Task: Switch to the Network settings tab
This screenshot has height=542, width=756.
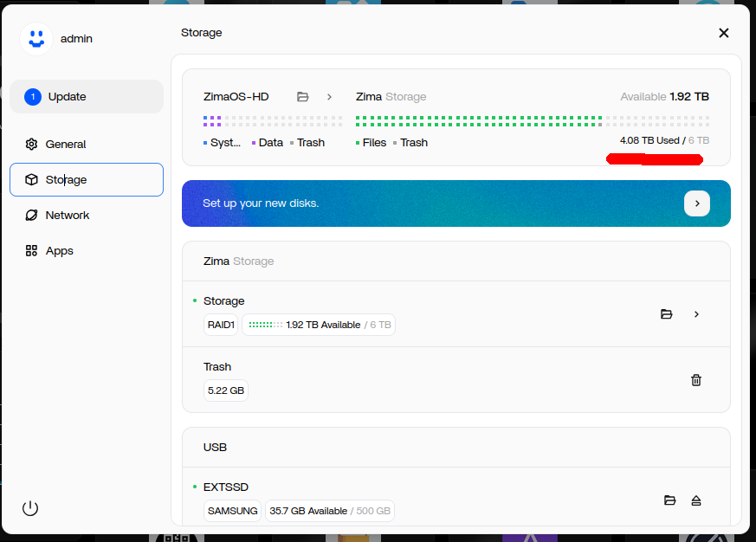Action: tap(68, 216)
